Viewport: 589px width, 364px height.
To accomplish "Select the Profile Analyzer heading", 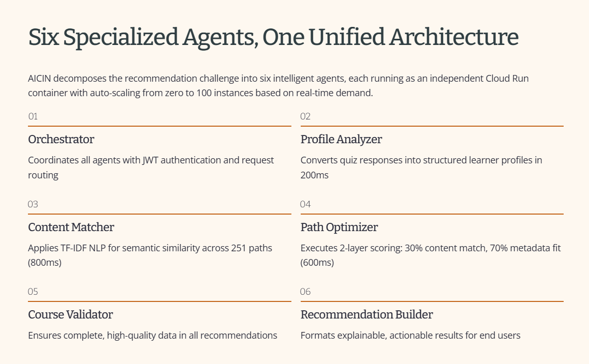I will (x=341, y=139).
